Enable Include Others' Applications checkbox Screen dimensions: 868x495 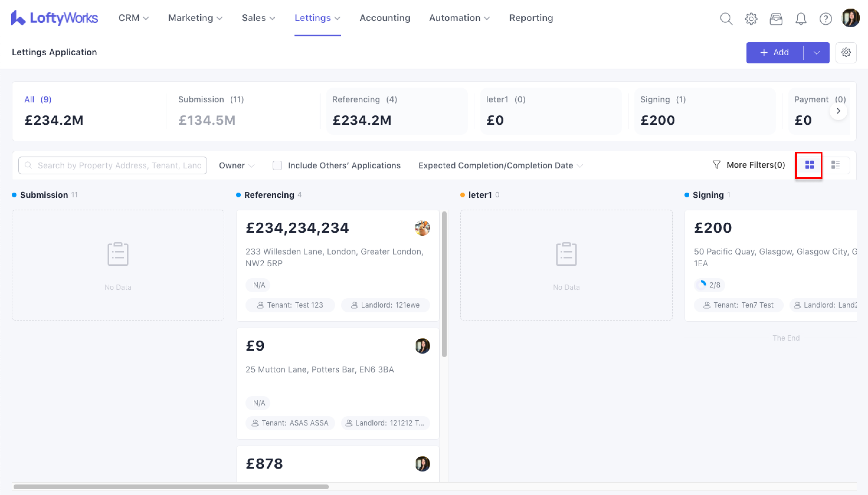pos(277,165)
